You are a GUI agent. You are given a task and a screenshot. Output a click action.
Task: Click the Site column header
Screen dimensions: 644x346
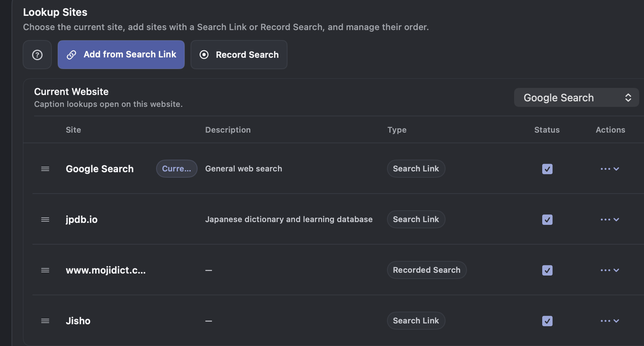click(73, 130)
